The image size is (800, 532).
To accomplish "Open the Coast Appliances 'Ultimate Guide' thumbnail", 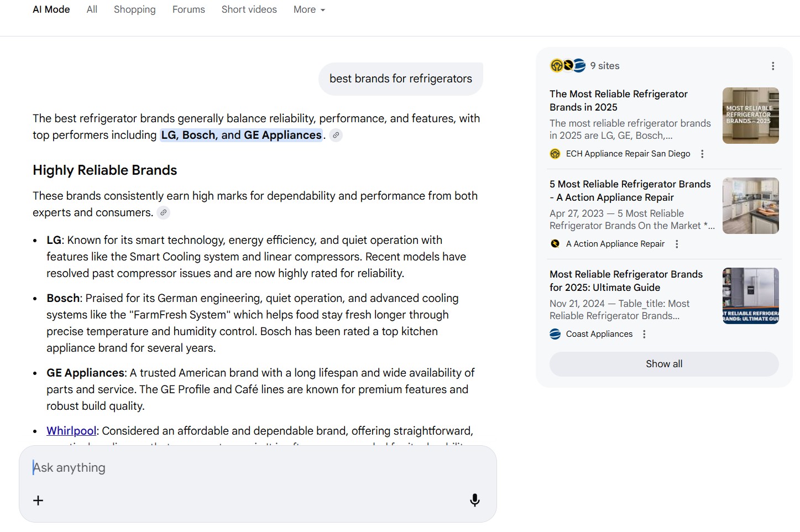I will point(751,296).
